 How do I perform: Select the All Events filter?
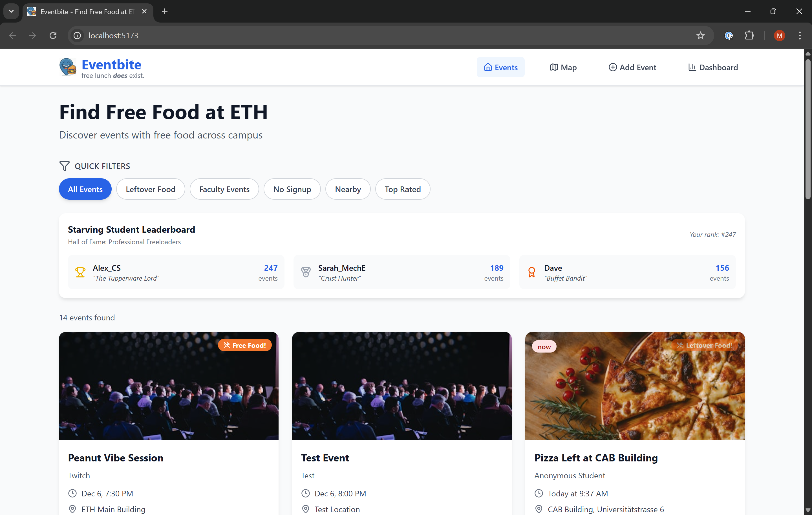(x=85, y=189)
